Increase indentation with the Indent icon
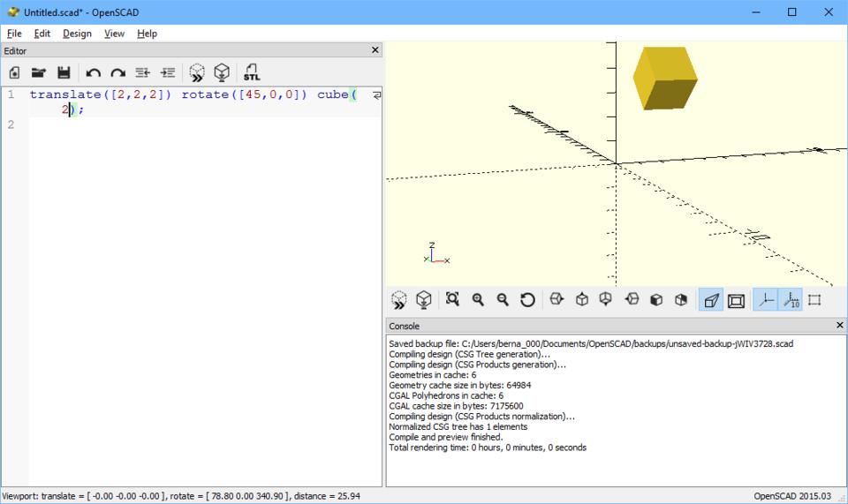 167,73
